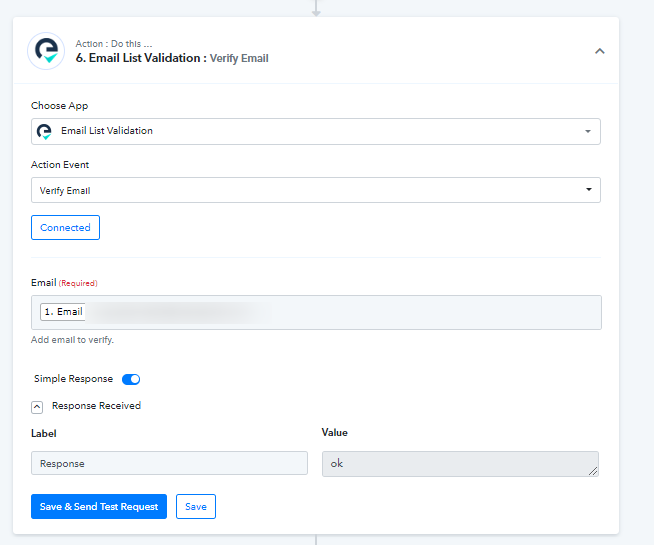The width and height of the screenshot is (654, 545).
Task: Click the small app icon in Choose App field
Action: [x=44, y=131]
